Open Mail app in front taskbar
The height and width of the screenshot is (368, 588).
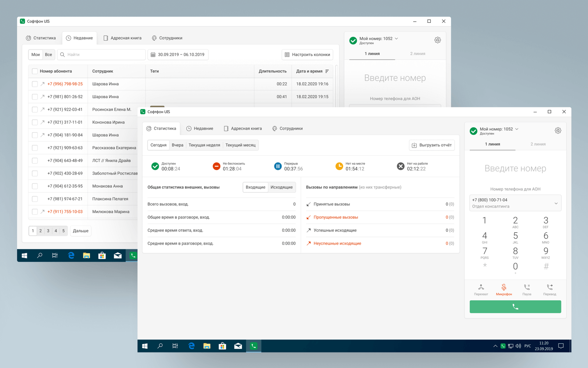238,346
